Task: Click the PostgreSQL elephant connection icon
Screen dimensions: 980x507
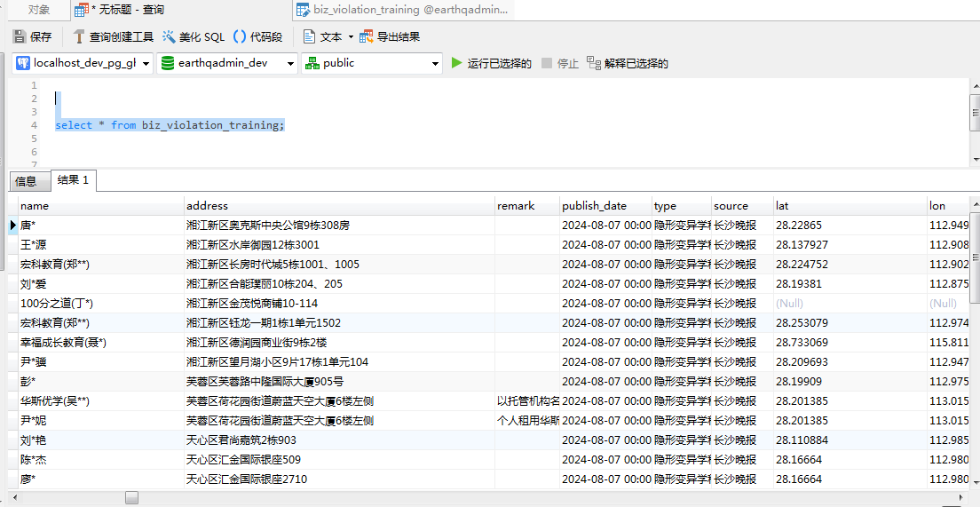Action: tap(22, 63)
